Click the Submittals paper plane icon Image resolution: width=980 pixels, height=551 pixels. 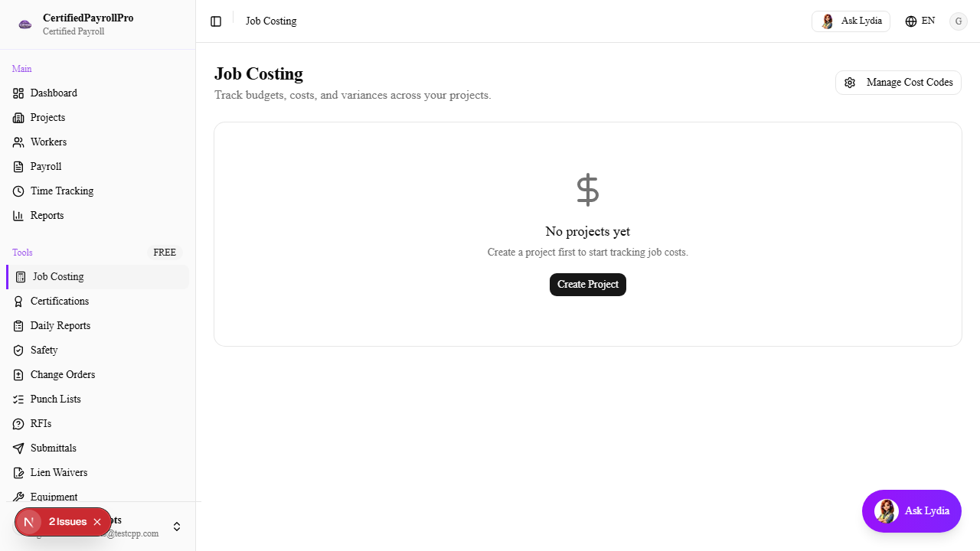coord(18,448)
